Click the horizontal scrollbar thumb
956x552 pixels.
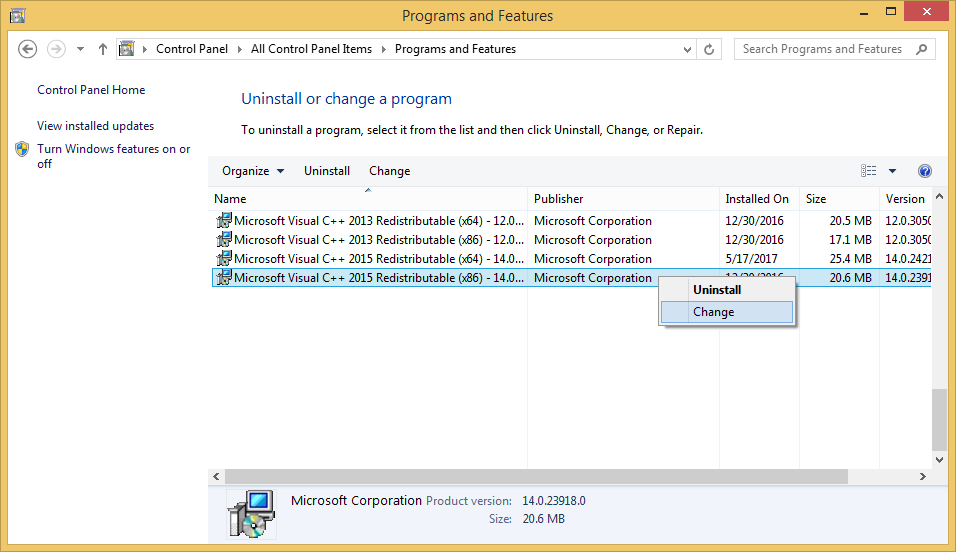536,476
